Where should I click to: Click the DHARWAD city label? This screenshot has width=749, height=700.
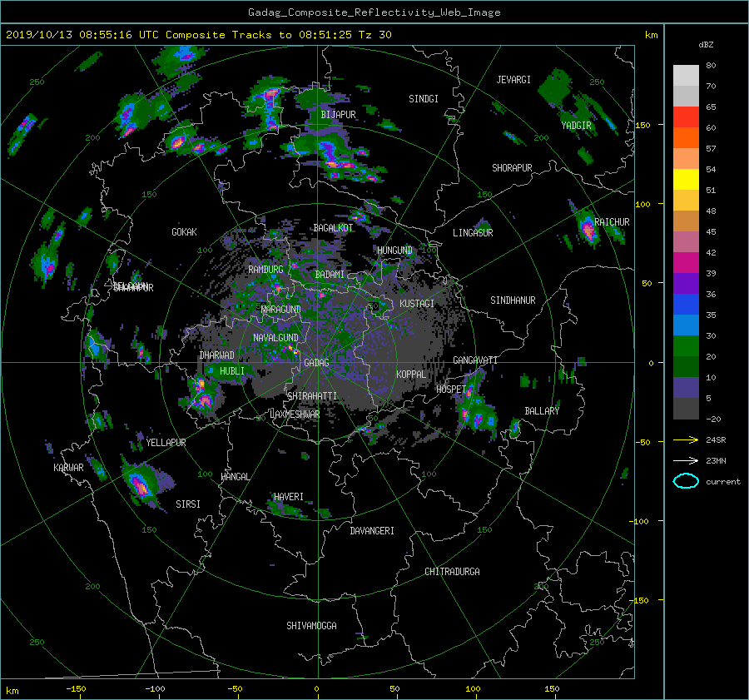coord(217,355)
